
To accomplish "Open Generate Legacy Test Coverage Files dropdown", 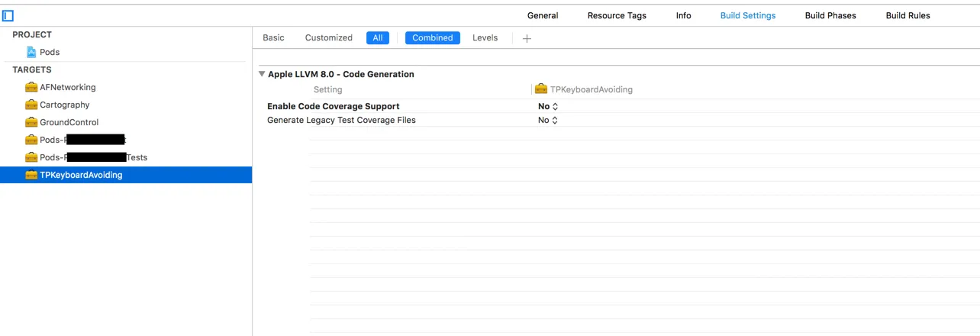I will 548,120.
